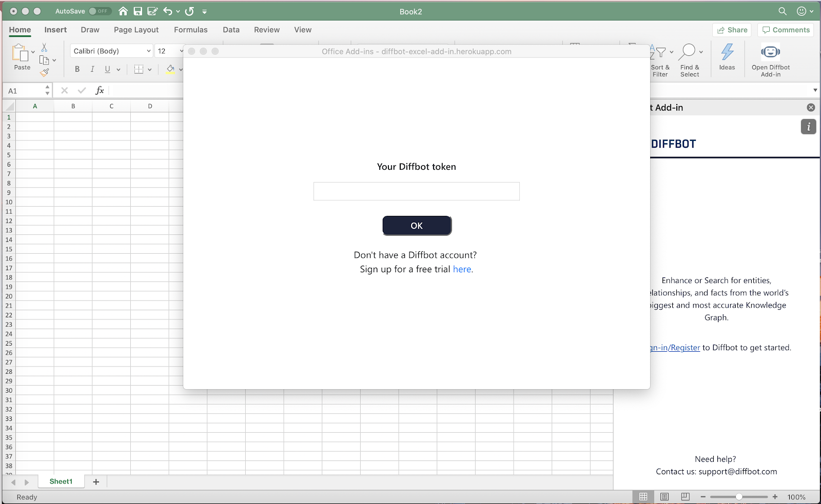Click the zoom out minus button
Image resolution: width=821 pixels, height=504 pixels.
[703, 496]
